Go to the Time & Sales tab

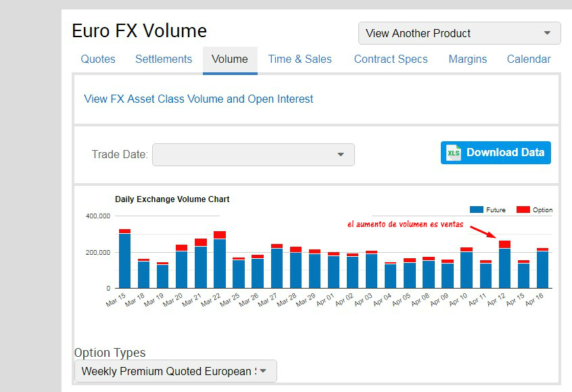pyautogui.click(x=300, y=59)
